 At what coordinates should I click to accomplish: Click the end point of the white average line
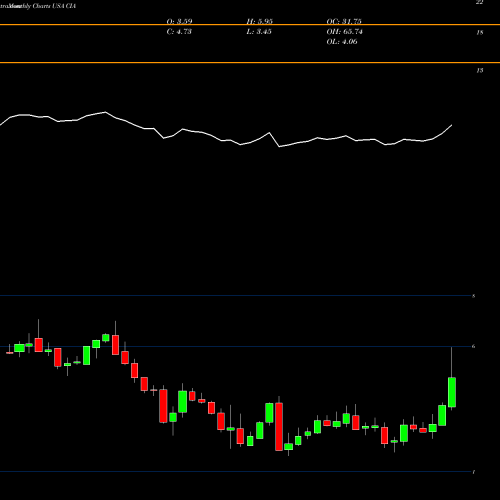point(452,125)
